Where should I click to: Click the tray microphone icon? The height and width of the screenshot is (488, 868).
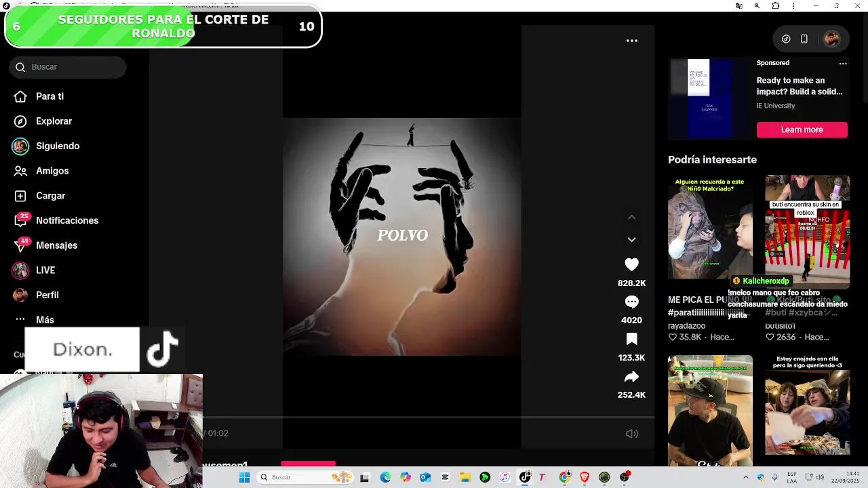click(775, 477)
